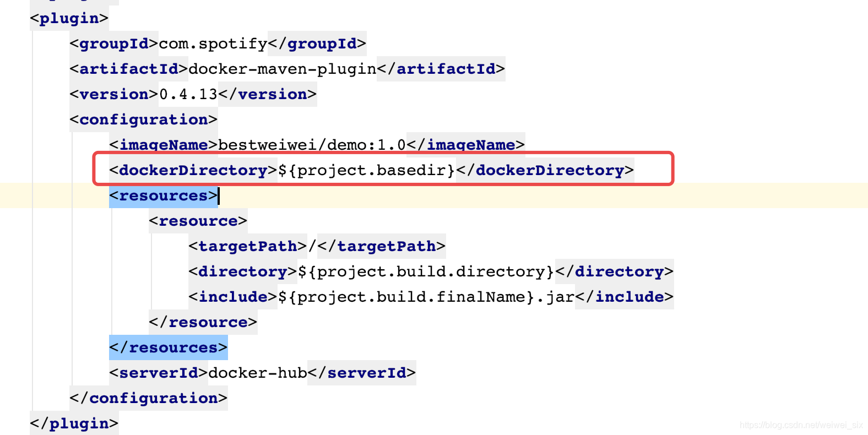Click the opening configuration tag
The image size is (868, 435).
pos(144,119)
